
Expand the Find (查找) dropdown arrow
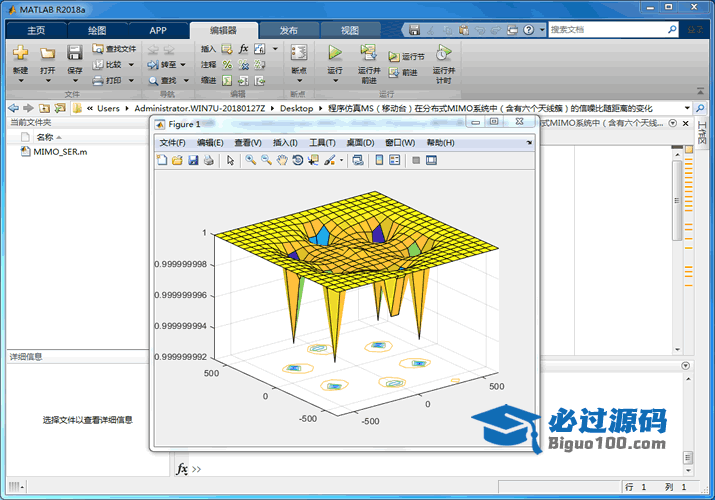[x=186, y=81]
